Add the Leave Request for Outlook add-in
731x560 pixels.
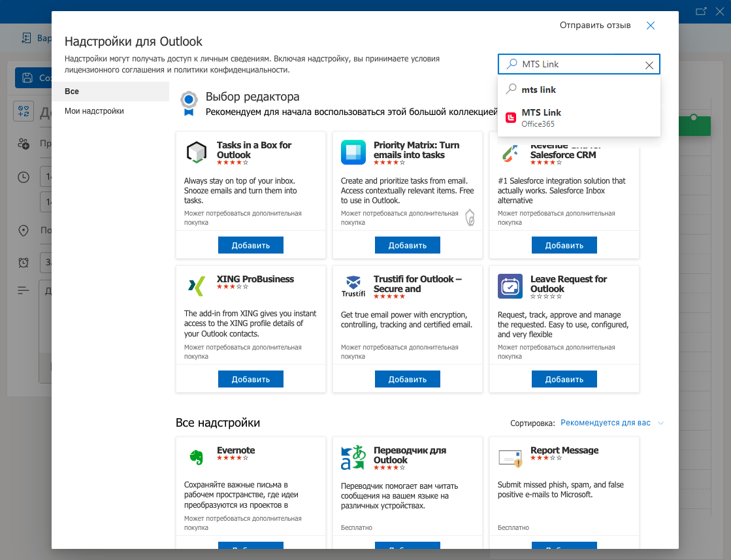click(x=564, y=379)
